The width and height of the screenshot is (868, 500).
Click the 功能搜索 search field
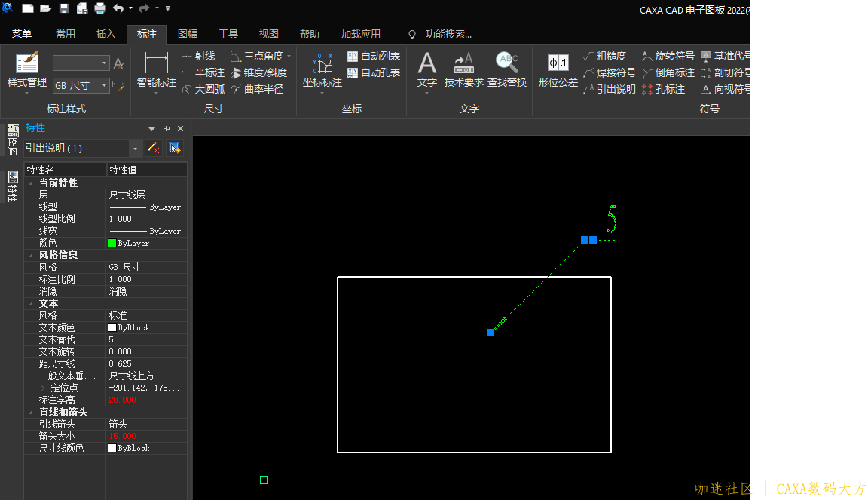pos(448,34)
